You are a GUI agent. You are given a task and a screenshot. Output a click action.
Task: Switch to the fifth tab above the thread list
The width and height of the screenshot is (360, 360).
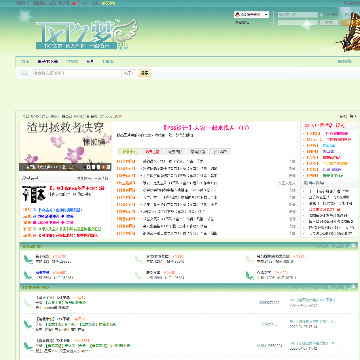click(x=220, y=152)
